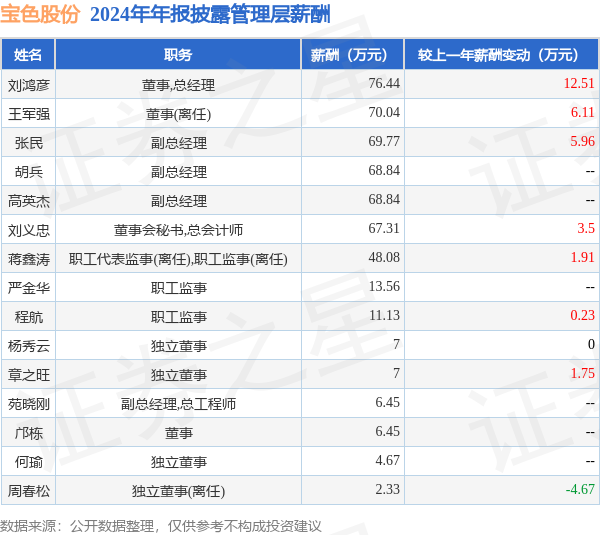The image size is (600, 535).
Task: Click the name 张民
Action: point(29,143)
